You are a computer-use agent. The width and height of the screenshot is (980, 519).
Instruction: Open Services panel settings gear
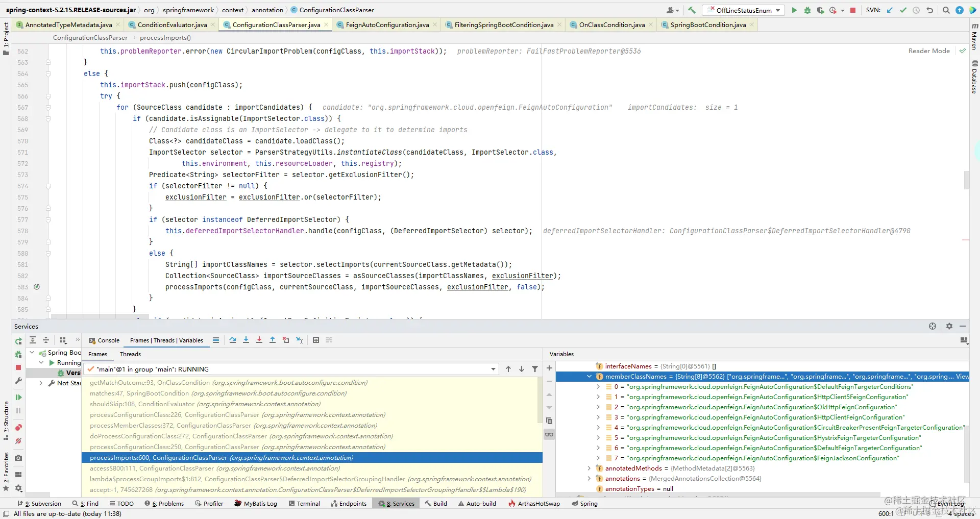click(949, 326)
